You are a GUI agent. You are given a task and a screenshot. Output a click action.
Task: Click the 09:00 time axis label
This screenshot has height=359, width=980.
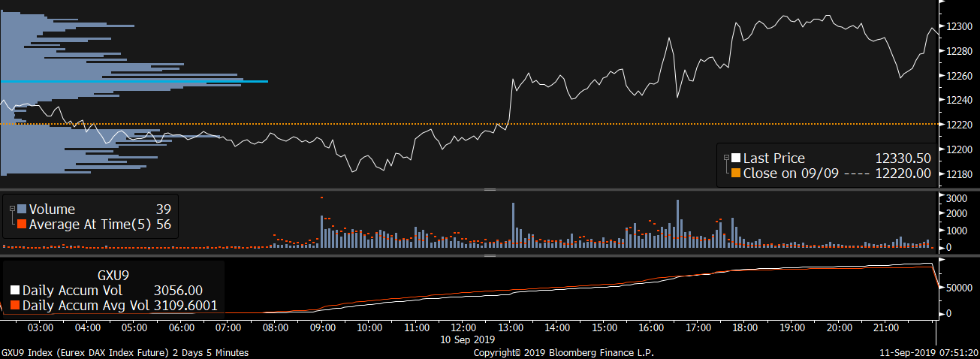tap(322, 328)
